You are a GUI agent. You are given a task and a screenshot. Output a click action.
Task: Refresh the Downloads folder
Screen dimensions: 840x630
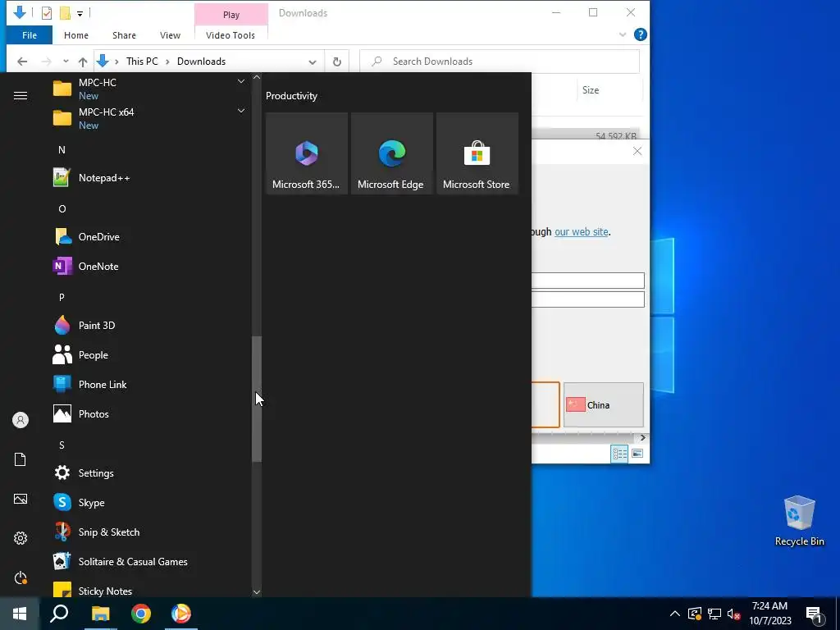click(337, 62)
